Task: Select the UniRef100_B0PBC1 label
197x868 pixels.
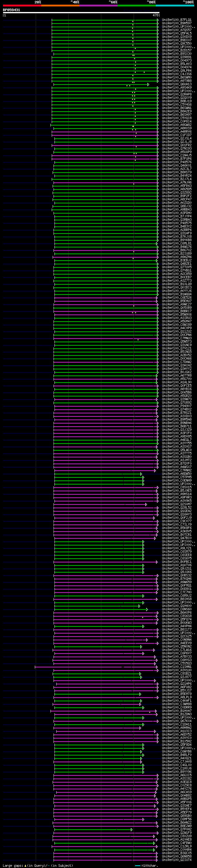Action: point(176,562)
